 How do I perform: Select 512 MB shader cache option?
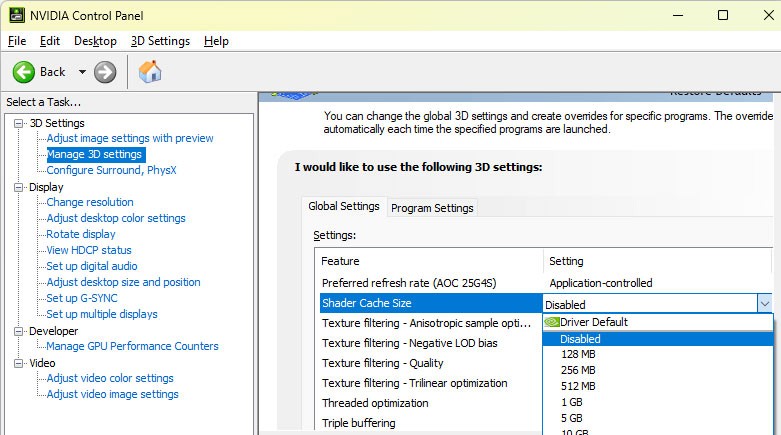coord(578,386)
